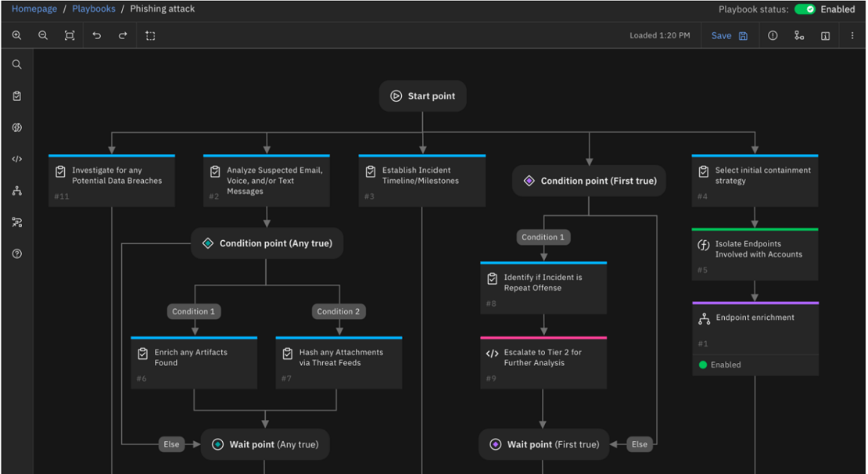This screenshot has width=868, height=474.
Task: Go to Homepage using the breadcrumb link
Action: click(x=34, y=9)
